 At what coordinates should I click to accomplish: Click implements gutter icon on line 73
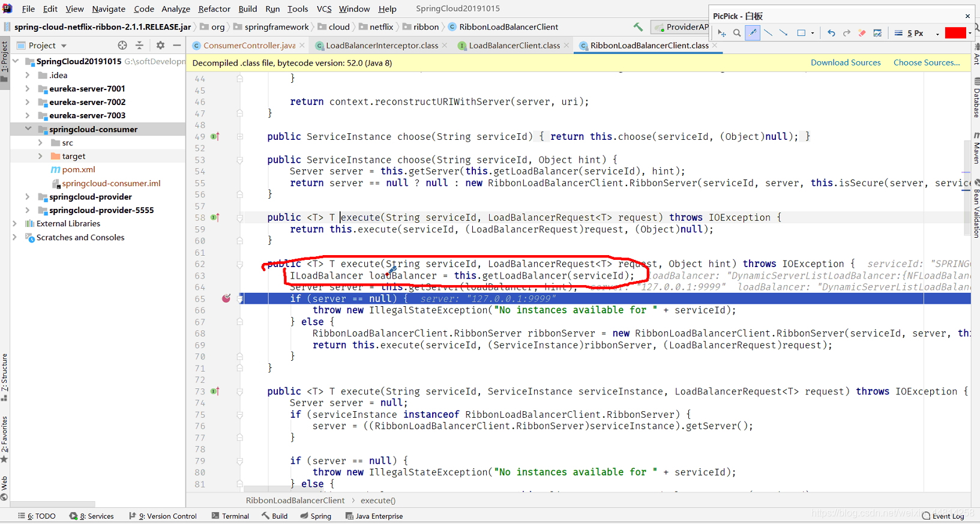pyautogui.click(x=215, y=391)
